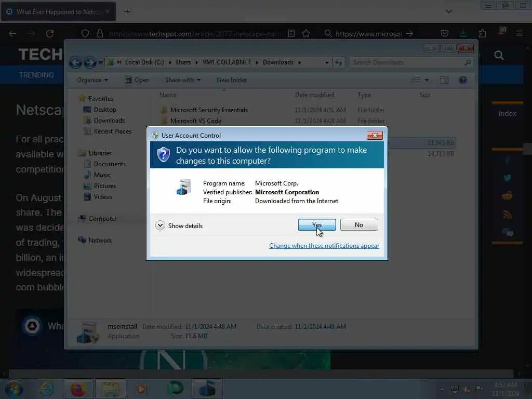
Task: Click Open in Explorer toolbar
Action: [x=137, y=80]
